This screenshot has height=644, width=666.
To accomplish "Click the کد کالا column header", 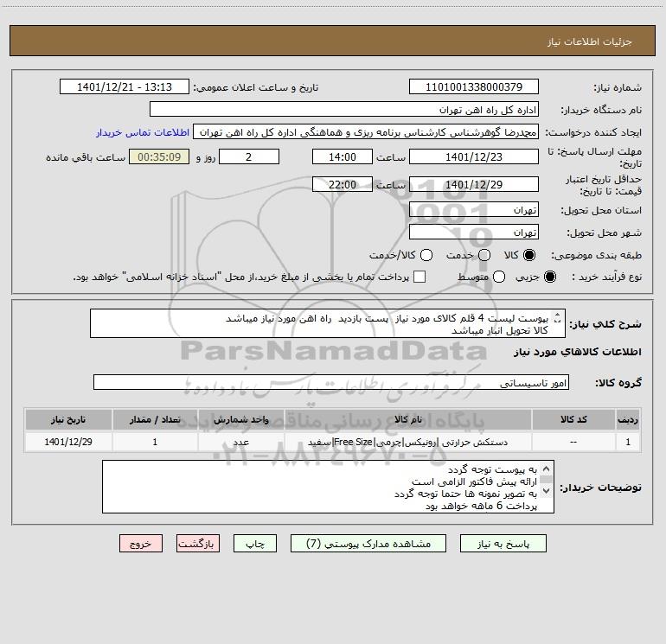I will coord(573,419).
